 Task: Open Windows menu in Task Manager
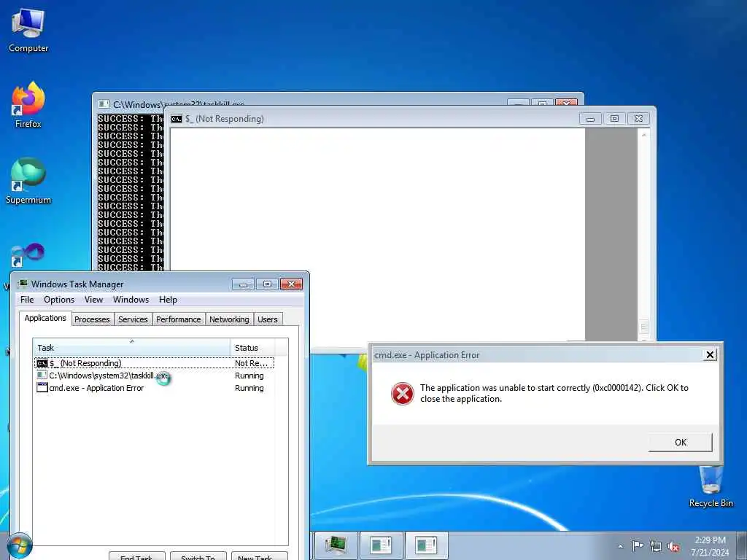tap(131, 300)
